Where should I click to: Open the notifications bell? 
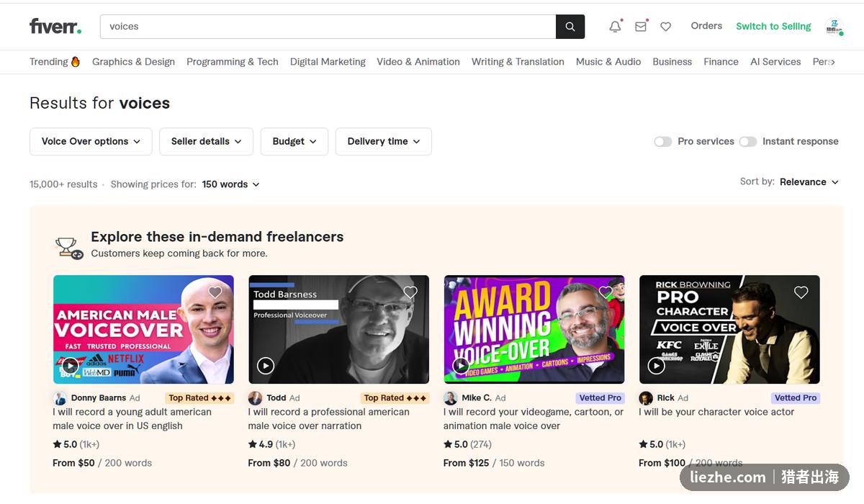tap(615, 27)
